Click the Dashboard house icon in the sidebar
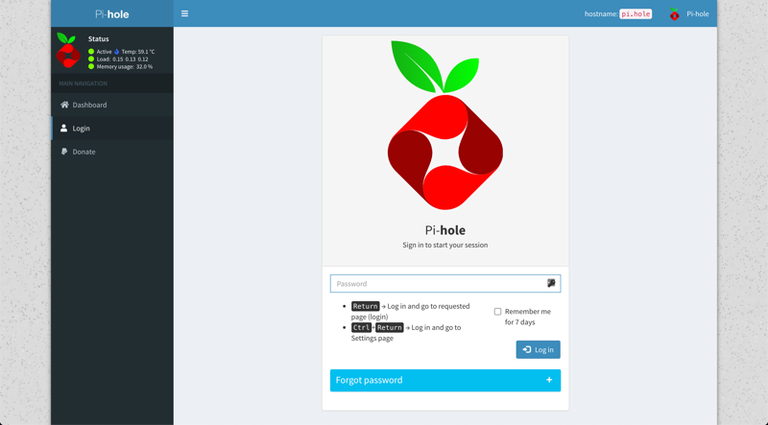This screenshot has width=768, height=425. click(65, 105)
